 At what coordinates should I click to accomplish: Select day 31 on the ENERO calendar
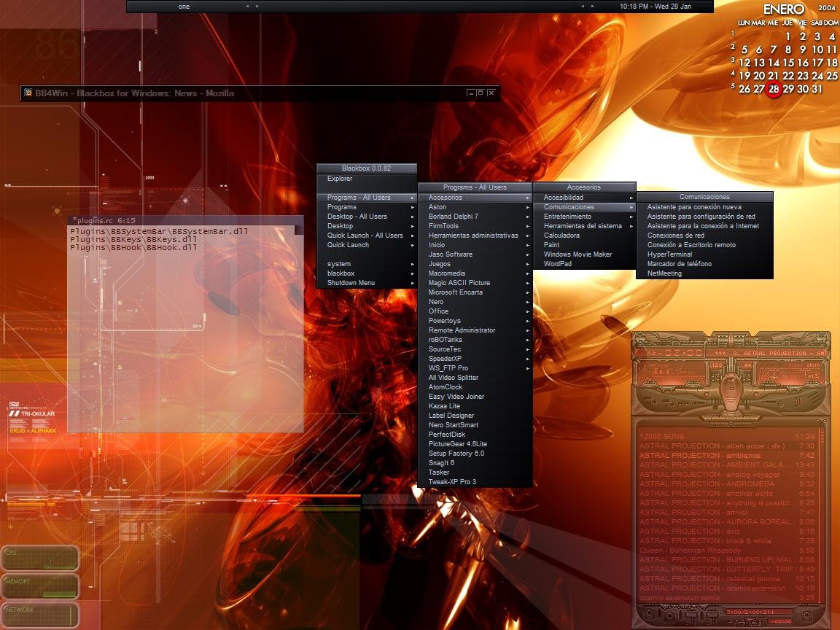(817, 89)
